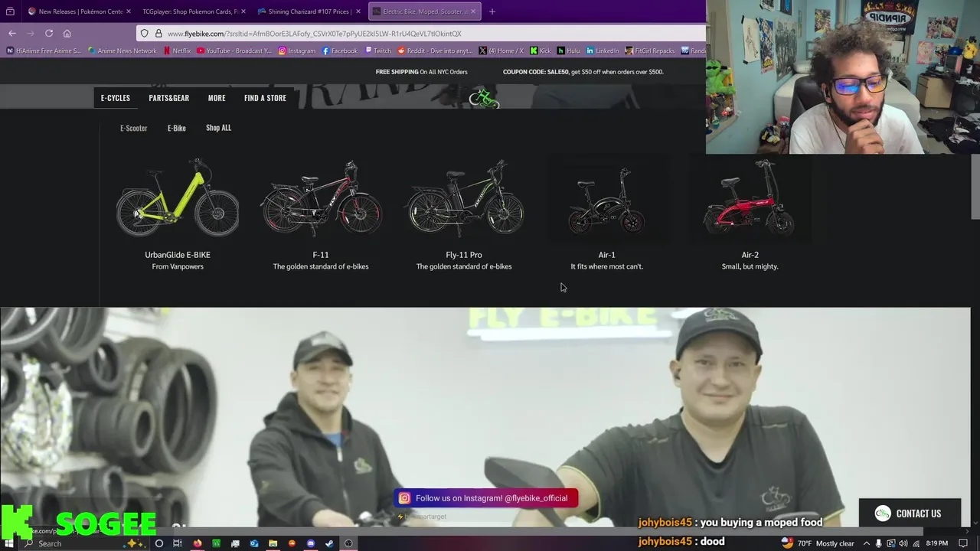980x551 pixels.
Task: Click the UrbanGlide E-BIKE title link
Action: pos(178,255)
